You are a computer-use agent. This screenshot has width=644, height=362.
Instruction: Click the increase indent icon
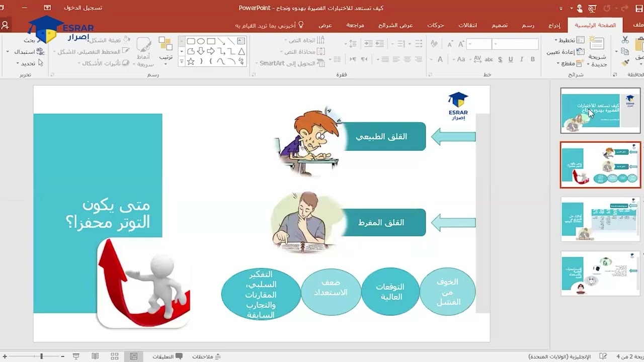tap(369, 44)
